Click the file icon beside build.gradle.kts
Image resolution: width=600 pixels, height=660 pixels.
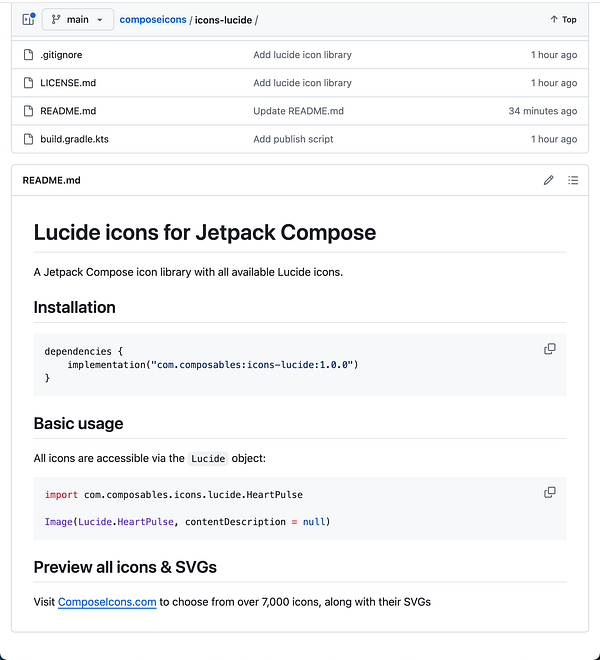(x=28, y=139)
